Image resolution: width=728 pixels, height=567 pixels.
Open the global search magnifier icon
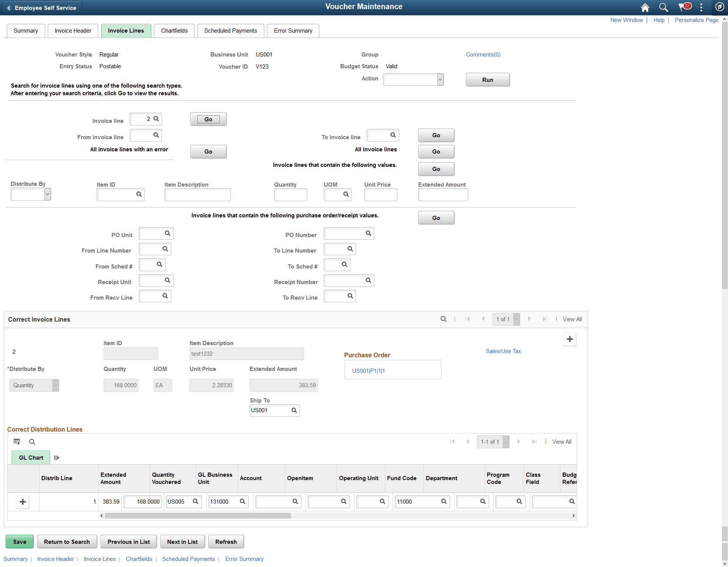click(x=663, y=8)
